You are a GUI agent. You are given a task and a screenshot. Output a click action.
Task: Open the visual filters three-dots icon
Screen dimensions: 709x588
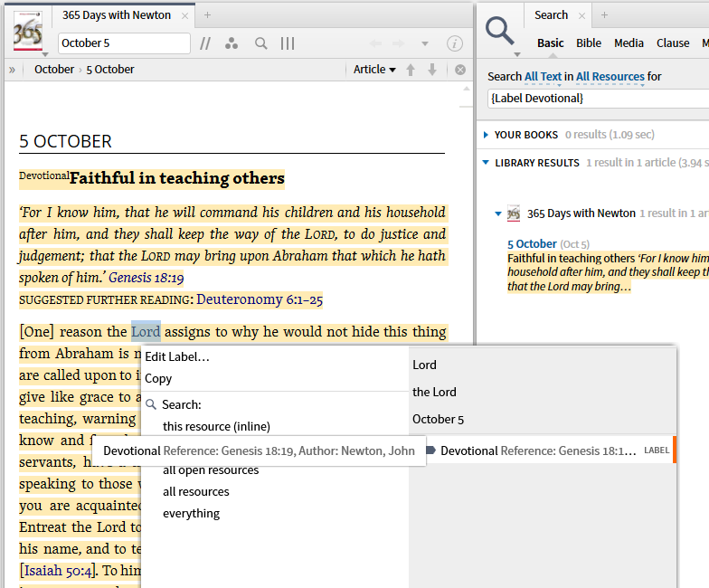pyautogui.click(x=232, y=43)
